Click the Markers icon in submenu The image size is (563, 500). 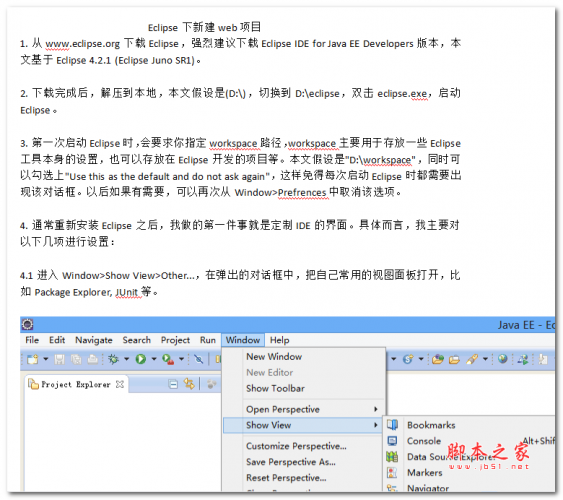pyautogui.click(x=392, y=472)
